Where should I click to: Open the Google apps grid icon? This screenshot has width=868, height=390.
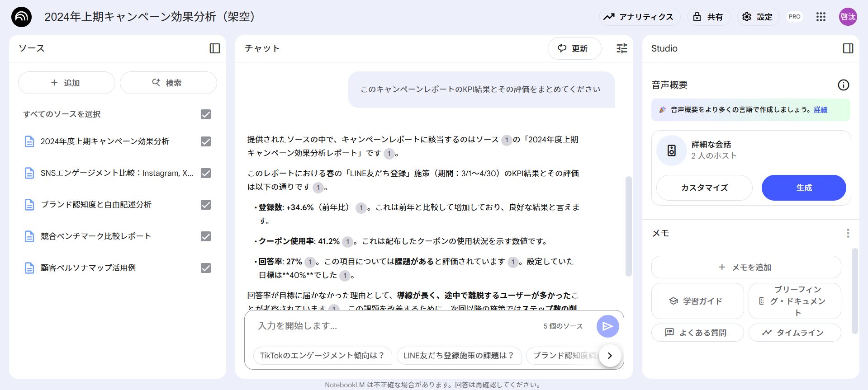(x=821, y=17)
